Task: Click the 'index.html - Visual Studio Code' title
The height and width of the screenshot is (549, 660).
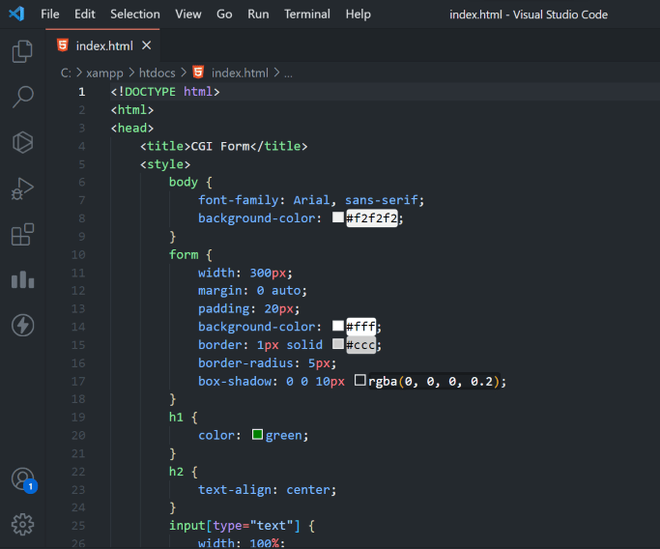Action: click(528, 15)
